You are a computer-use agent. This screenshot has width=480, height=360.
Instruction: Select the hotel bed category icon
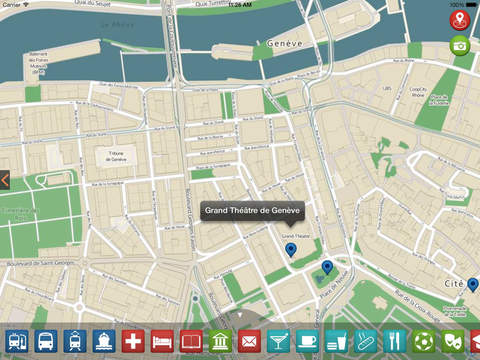[162, 341]
